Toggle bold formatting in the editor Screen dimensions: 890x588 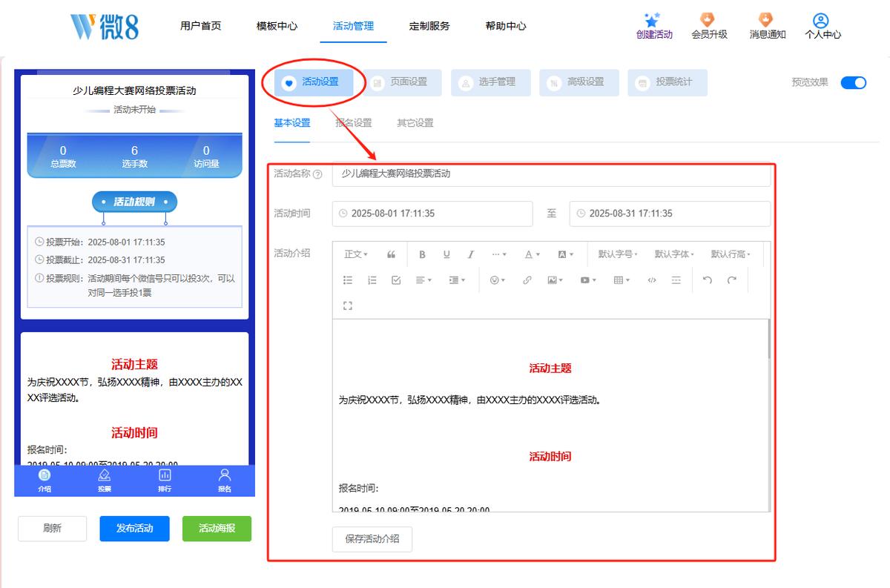point(422,254)
